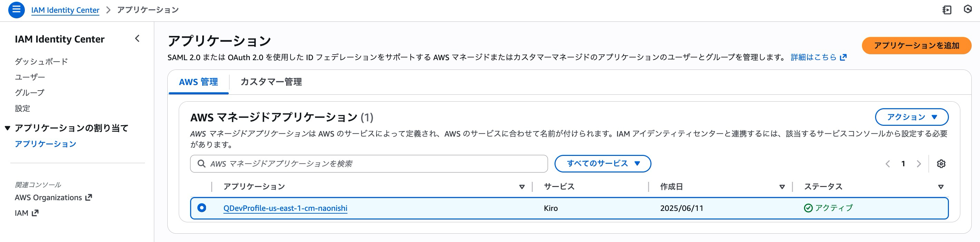Viewport: 980px width, 242px height.
Task: Open the すべてのサービス filter dropdown
Action: (x=603, y=164)
